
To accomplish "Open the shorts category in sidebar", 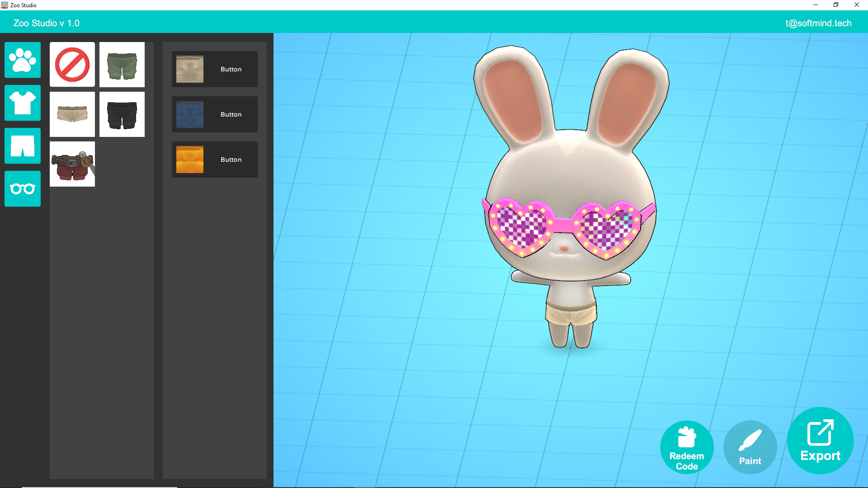I will click(x=22, y=145).
